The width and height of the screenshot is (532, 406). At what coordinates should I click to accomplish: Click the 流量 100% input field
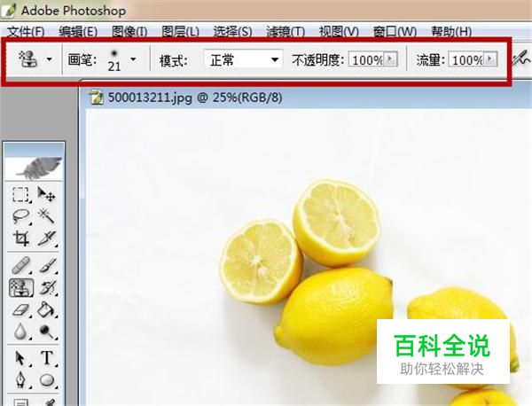coord(466,59)
